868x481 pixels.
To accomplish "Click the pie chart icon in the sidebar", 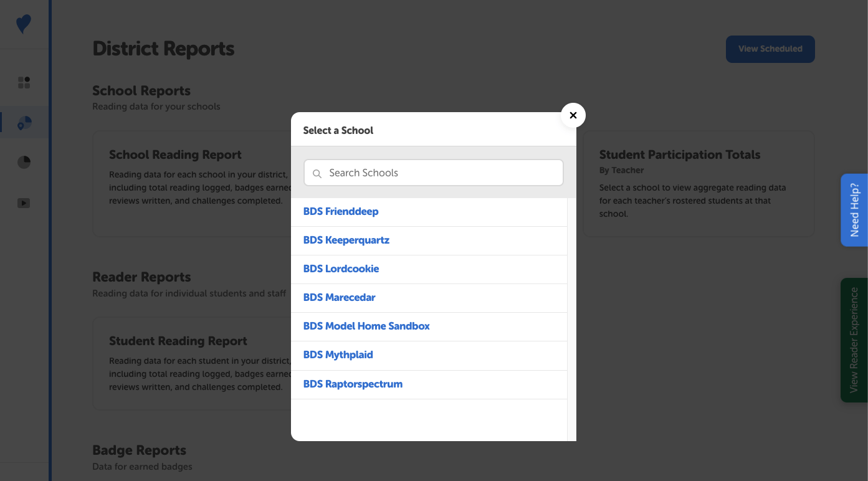I will (23, 161).
